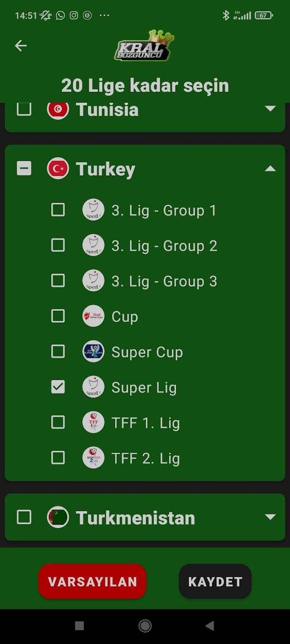This screenshot has height=644, width=290.
Task: Tap the Tunisia flag icon
Action: tap(58, 110)
